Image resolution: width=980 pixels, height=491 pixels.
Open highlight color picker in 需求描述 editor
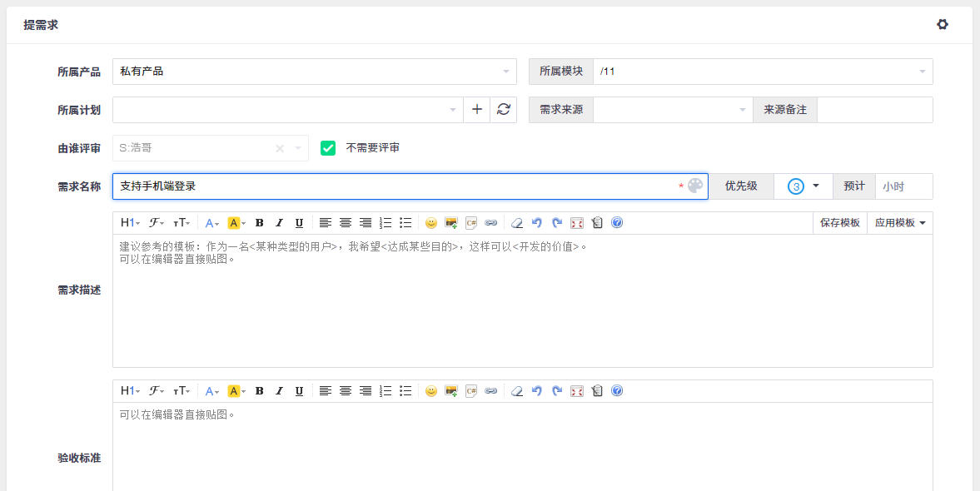click(236, 222)
